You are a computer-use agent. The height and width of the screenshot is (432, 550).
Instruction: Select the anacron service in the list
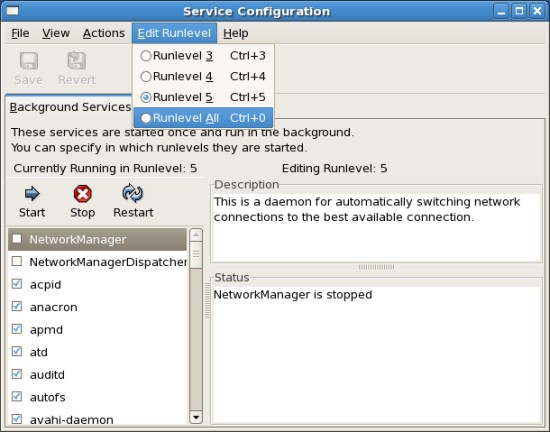98,307
